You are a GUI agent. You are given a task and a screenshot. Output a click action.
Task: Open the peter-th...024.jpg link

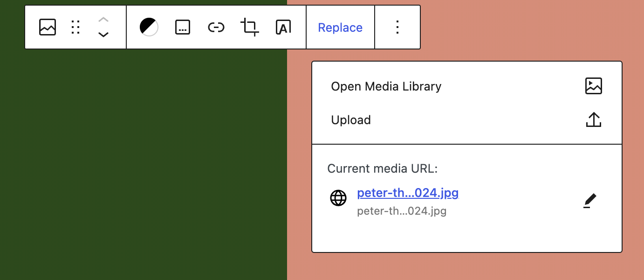(408, 193)
